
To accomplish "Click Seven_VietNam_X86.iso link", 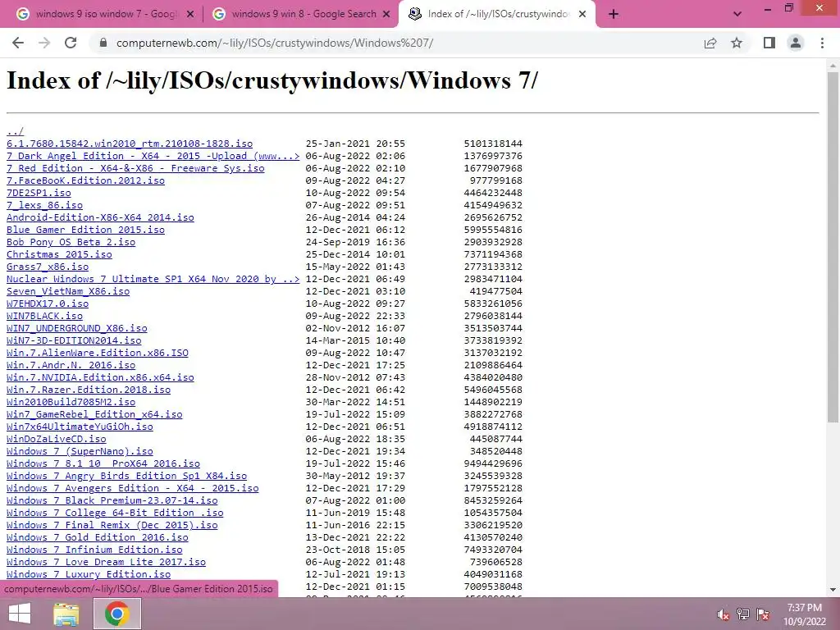I will [x=68, y=291].
